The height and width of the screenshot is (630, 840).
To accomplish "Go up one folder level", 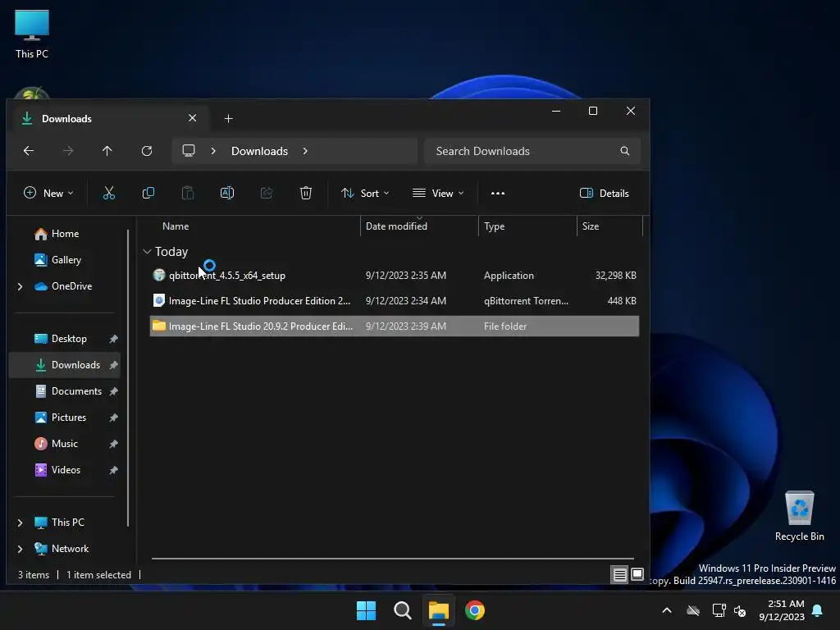I will (x=107, y=151).
